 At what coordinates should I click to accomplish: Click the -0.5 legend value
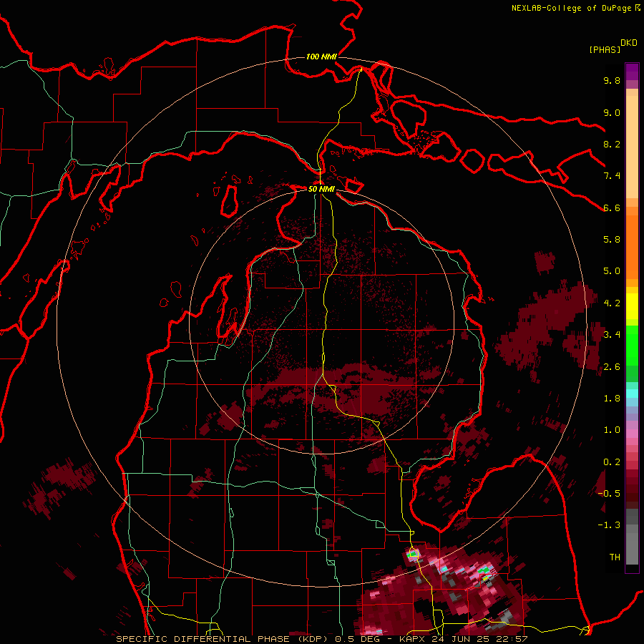[609, 494]
